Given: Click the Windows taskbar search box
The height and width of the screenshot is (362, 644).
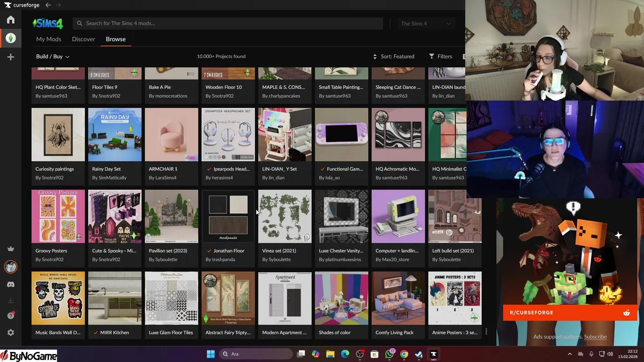Looking at the screenshot, I should [x=255, y=354].
